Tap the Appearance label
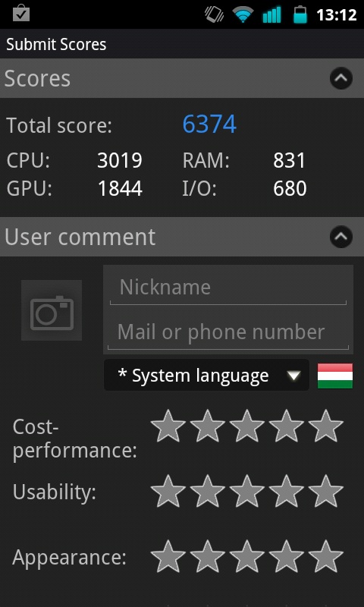The height and width of the screenshot is (607, 364). click(69, 558)
